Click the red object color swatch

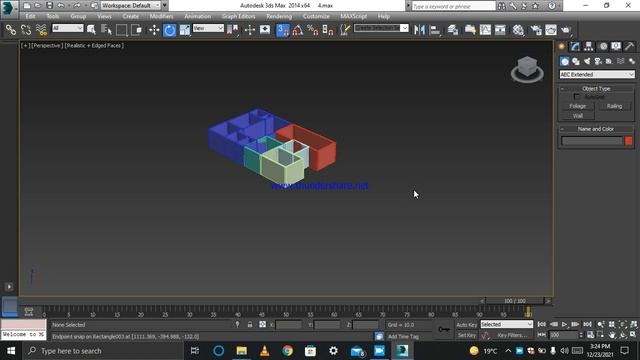pos(629,141)
